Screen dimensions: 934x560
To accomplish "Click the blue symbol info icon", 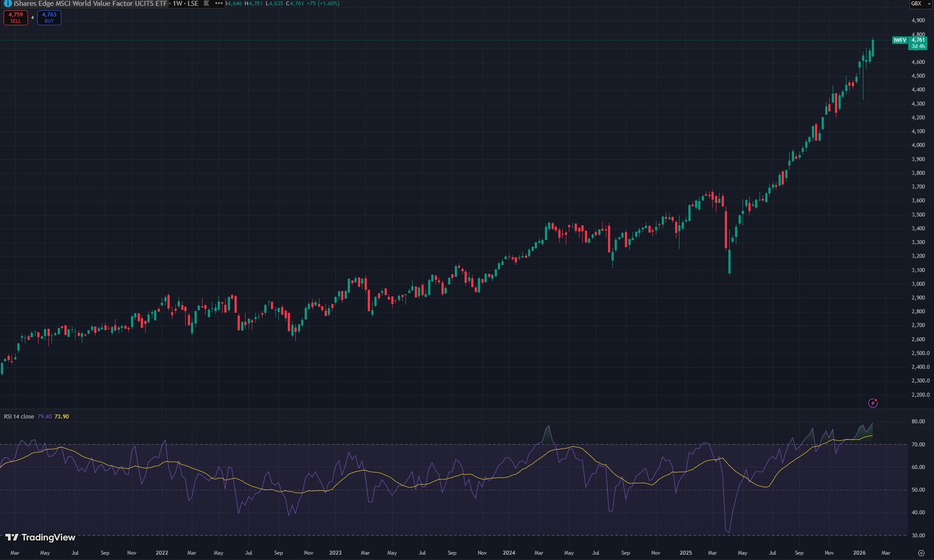I will point(8,4).
